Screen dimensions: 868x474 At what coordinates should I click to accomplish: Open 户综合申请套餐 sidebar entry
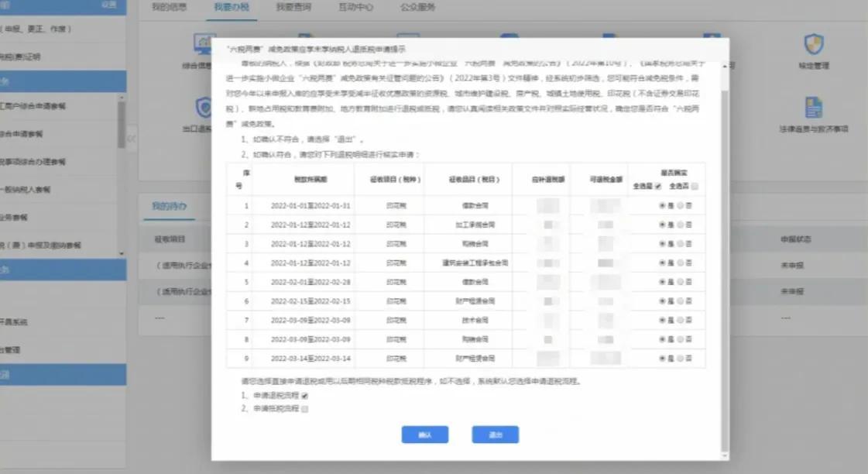pyautogui.click(x=33, y=106)
